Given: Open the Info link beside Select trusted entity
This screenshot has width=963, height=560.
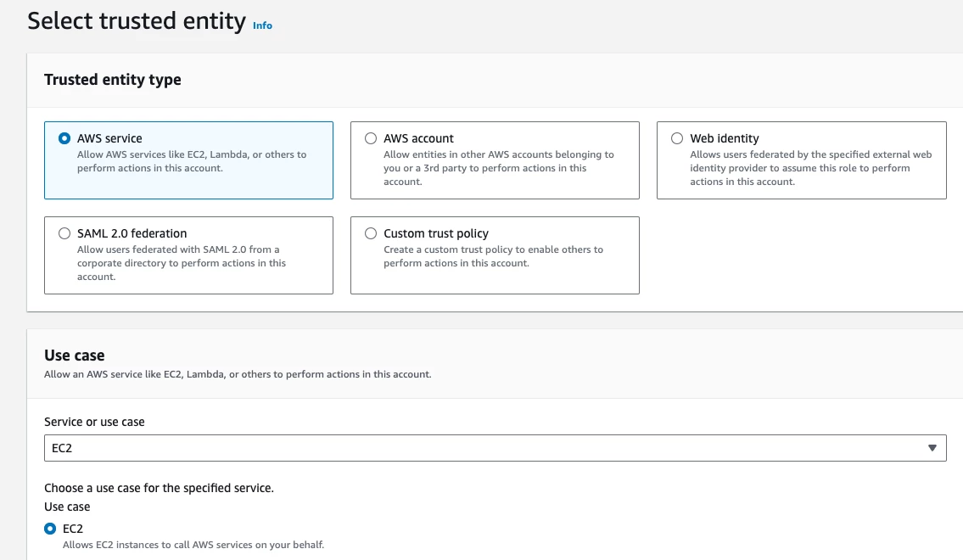Looking at the screenshot, I should [x=262, y=25].
